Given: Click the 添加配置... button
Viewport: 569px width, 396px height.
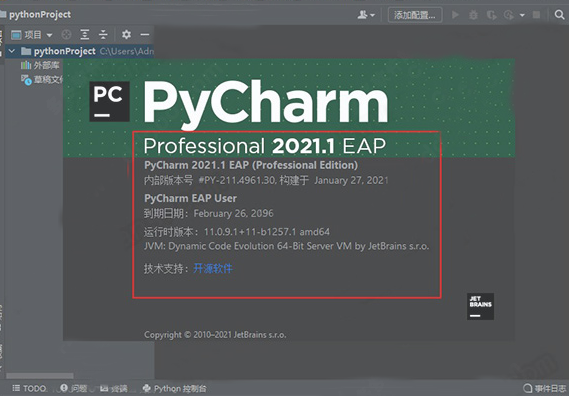Looking at the screenshot, I should (x=415, y=15).
